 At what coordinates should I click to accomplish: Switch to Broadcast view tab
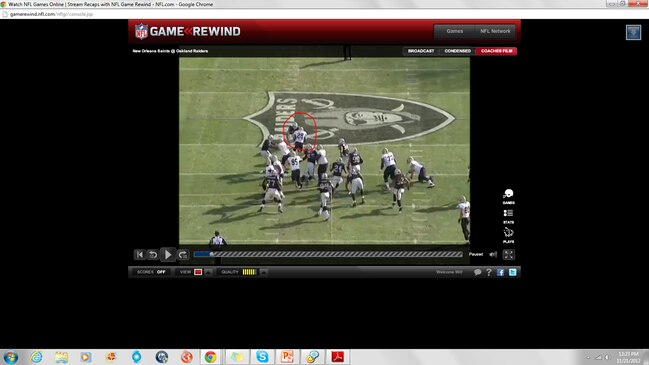(x=421, y=51)
